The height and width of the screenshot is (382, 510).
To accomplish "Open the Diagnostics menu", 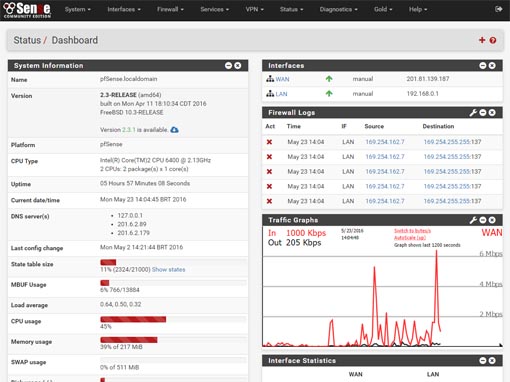I will click(339, 10).
